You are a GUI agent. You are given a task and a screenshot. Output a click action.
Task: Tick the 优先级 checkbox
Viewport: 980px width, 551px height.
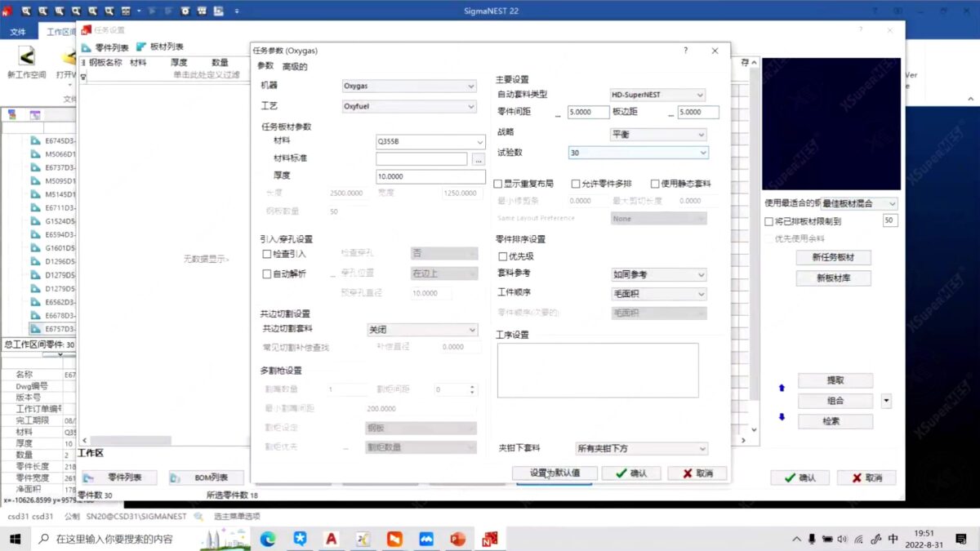(502, 256)
